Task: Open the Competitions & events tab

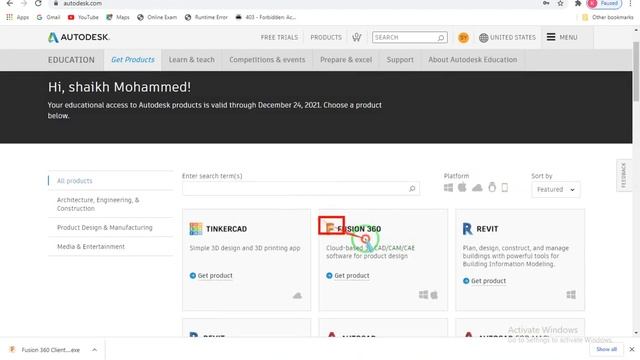Action: 267,60
